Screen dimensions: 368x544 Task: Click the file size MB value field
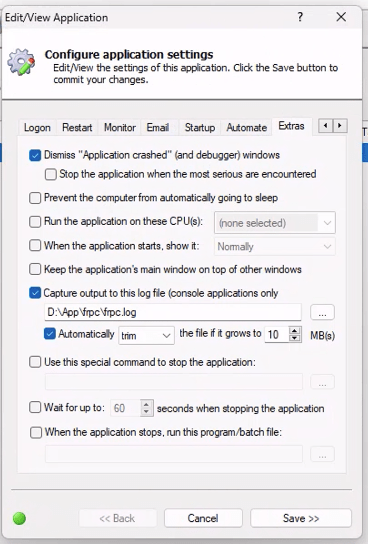[x=277, y=335]
